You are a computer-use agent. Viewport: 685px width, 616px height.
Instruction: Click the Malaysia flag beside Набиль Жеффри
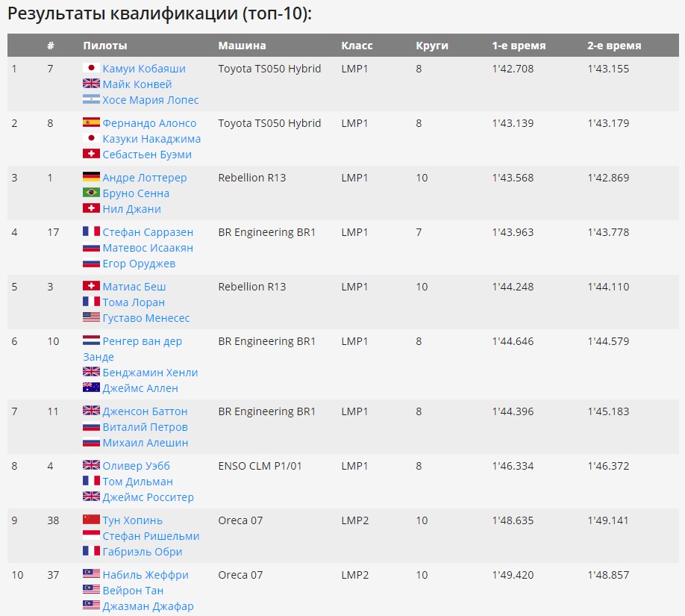[x=91, y=575]
